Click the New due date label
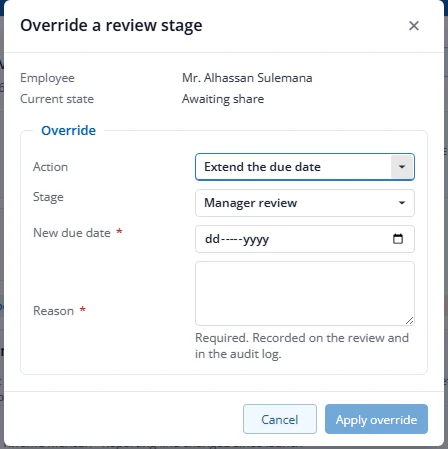 pyautogui.click(x=72, y=233)
